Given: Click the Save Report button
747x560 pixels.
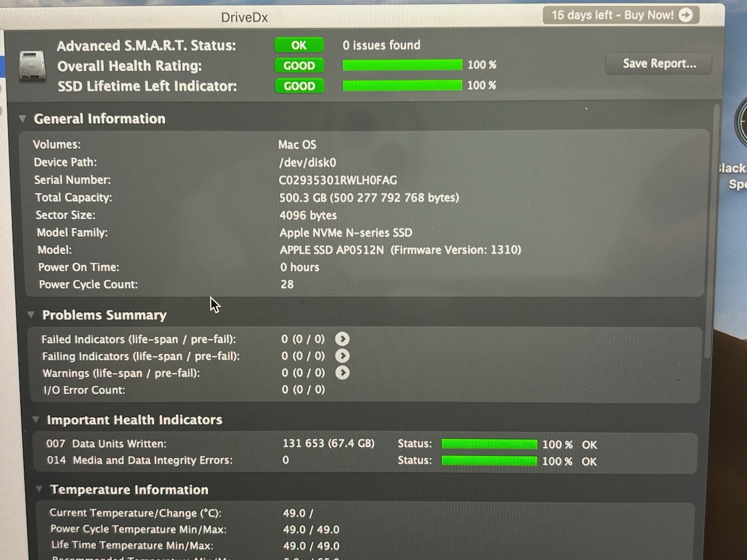Looking at the screenshot, I should point(659,64).
